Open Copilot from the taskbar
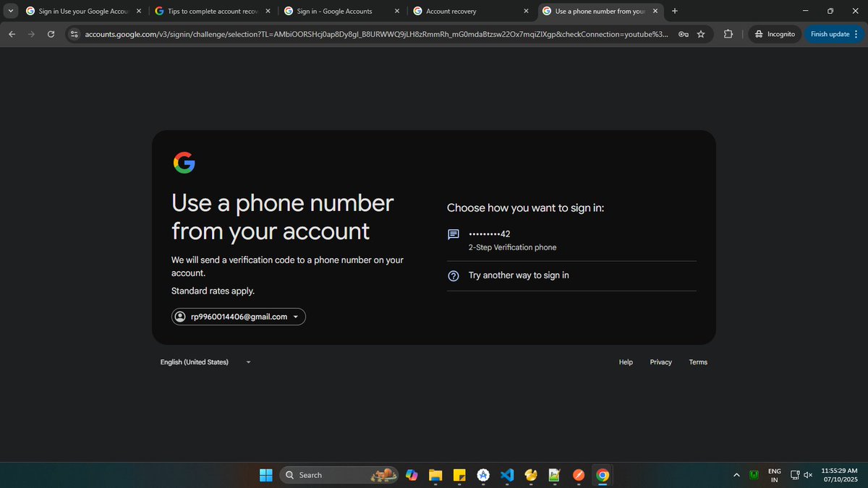The width and height of the screenshot is (868, 488). 412,475
